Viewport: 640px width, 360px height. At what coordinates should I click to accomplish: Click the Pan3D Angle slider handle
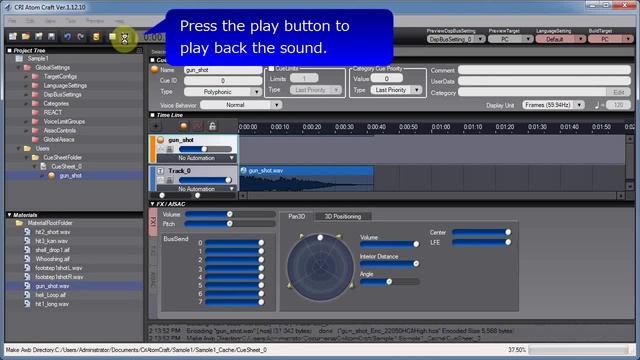point(389,282)
